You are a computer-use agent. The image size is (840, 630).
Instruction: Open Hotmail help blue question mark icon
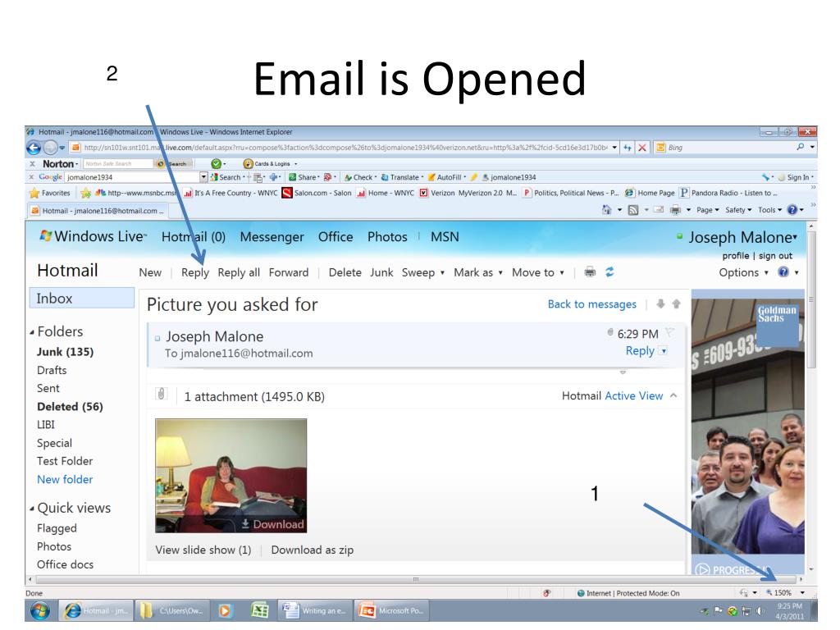[x=783, y=272]
